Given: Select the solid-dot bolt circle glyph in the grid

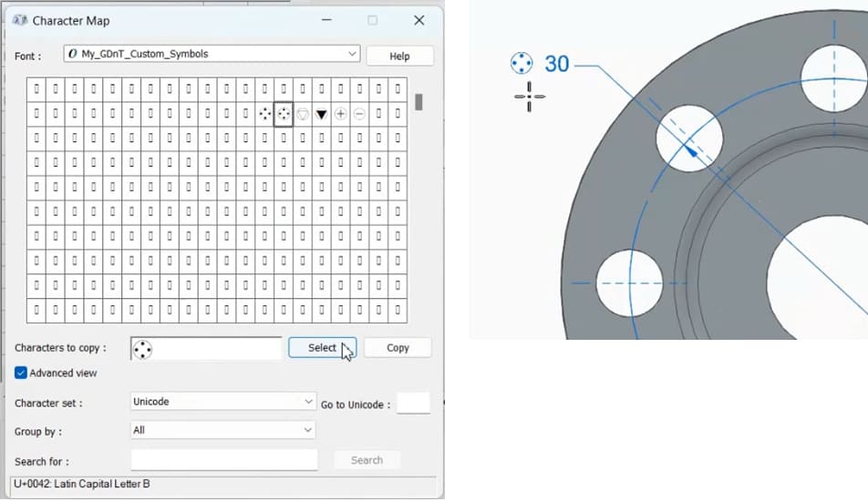Looking at the screenshot, I should pyautogui.click(x=264, y=114).
